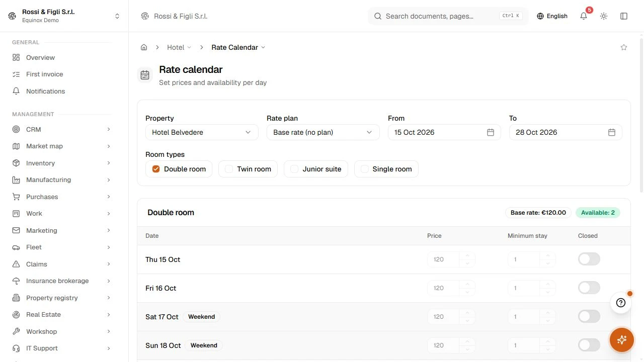Open the From date calendar icon
The width and height of the screenshot is (644, 362).
tap(491, 132)
